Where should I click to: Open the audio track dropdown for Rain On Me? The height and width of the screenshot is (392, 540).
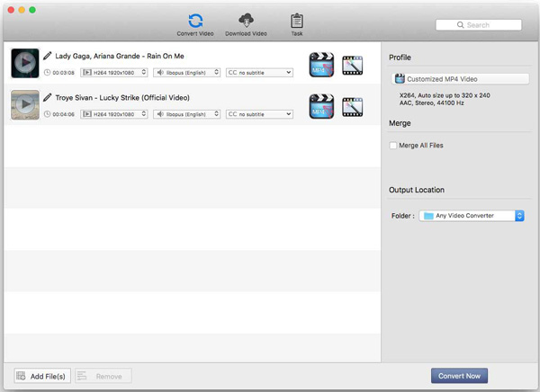[x=186, y=73]
